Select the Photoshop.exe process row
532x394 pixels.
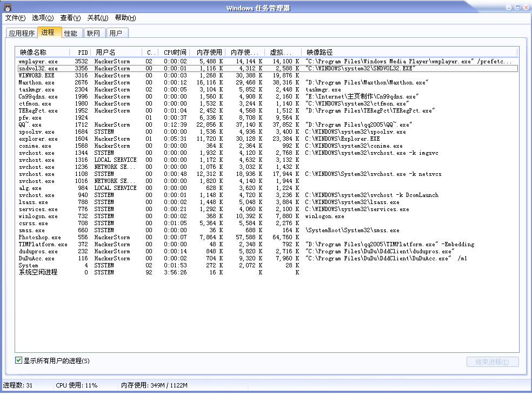click(40, 238)
